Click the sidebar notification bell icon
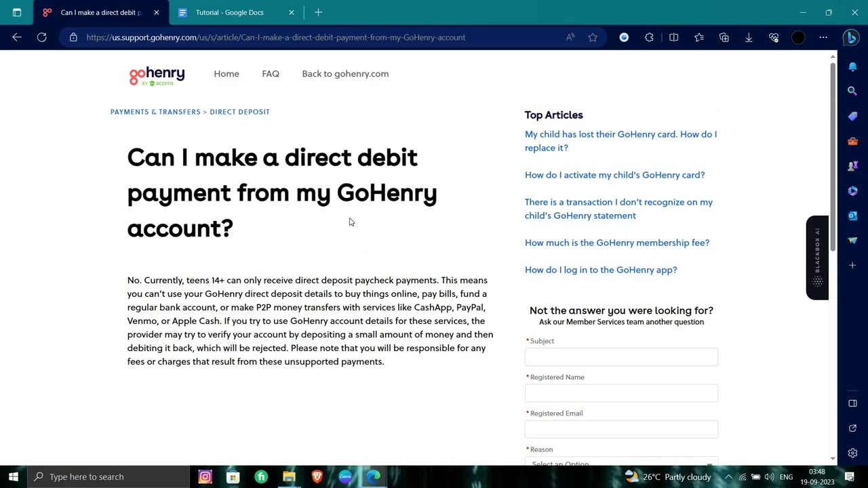This screenshot has width=868, height=488. coord(852,66)
